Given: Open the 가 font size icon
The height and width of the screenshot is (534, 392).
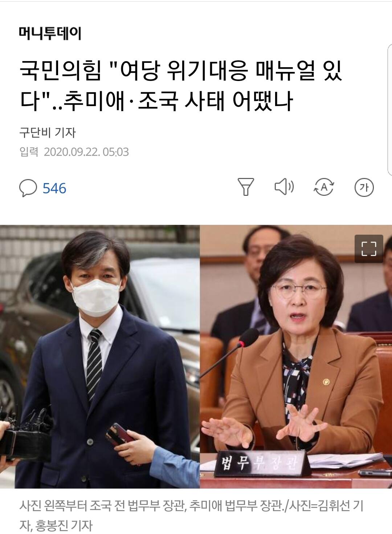Looking at the screenshot, I should (x=364, y=187).
